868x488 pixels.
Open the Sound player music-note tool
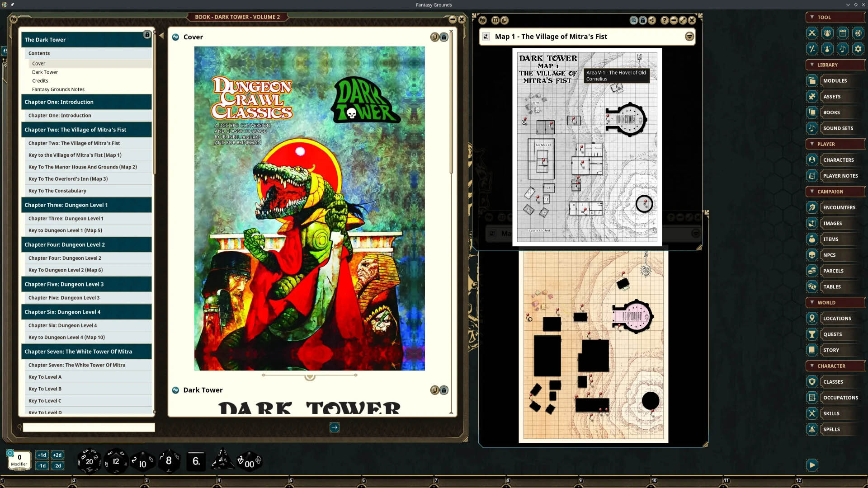point(843,49)
